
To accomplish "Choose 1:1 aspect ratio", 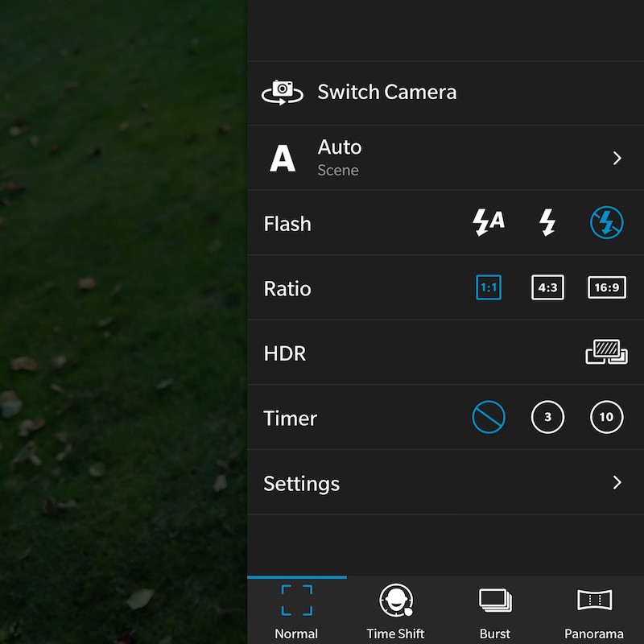I will tap(489, 287).
